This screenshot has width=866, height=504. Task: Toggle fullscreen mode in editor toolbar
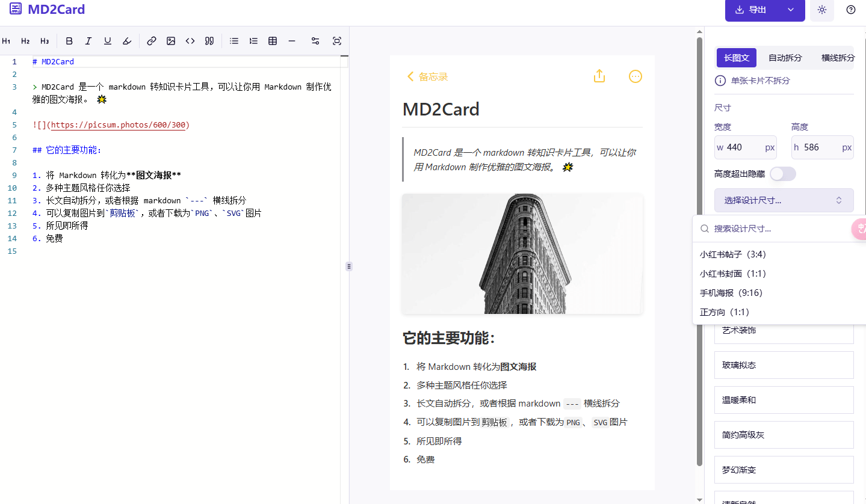pyautogui.click(x=337, y=41)
